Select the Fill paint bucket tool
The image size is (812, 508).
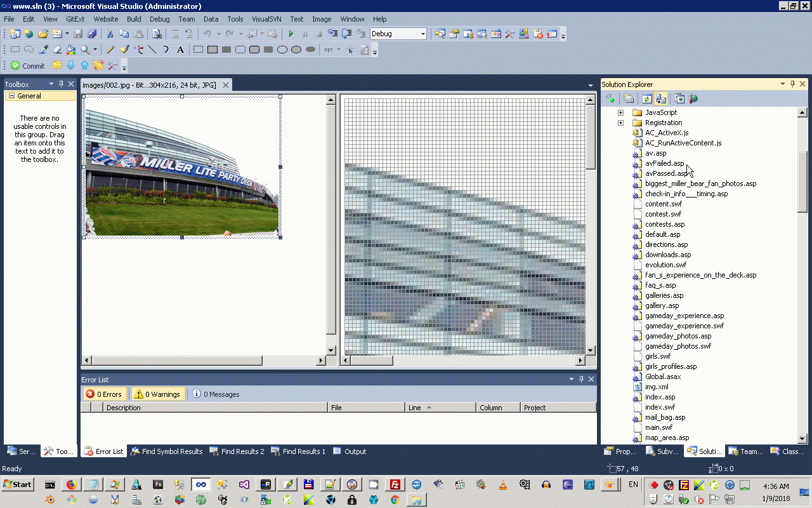[71, 50]
